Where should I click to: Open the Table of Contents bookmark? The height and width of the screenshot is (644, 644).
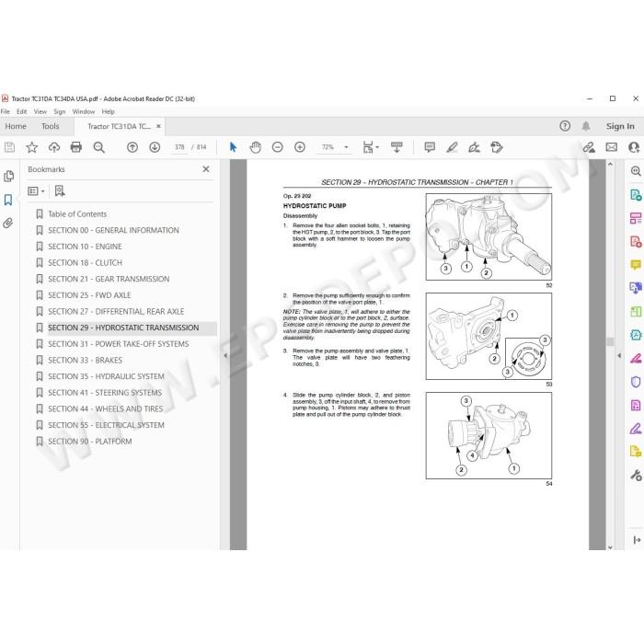[x=77, y=214]
